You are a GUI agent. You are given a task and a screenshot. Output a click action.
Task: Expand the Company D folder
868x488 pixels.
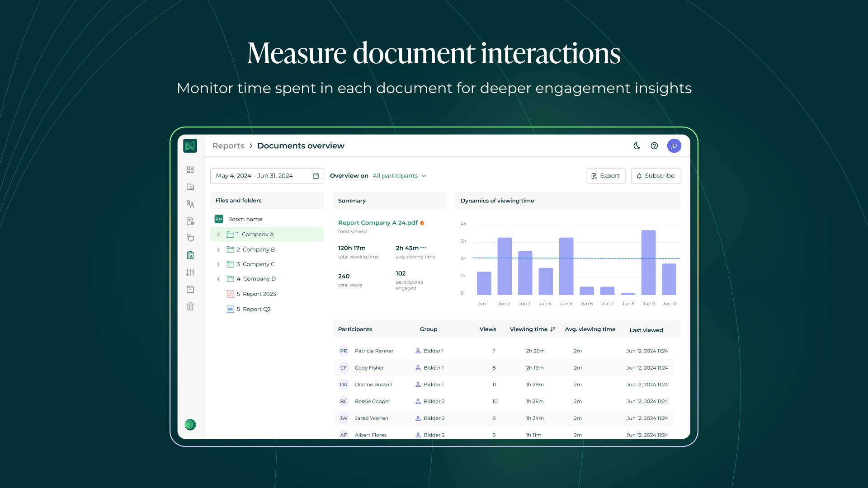click(x=219, y=279)
